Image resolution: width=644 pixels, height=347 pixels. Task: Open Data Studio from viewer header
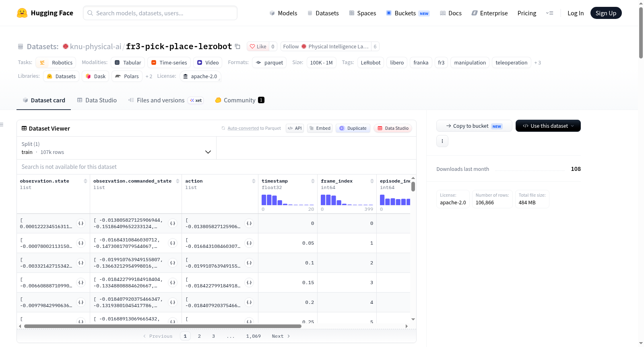[x=393, y=128]
